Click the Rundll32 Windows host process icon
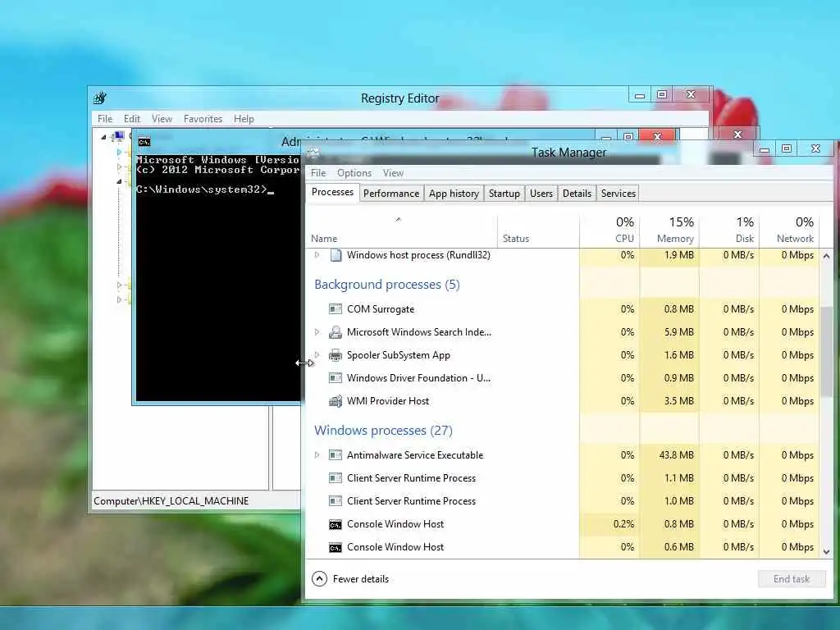Viewport: 840px width, 630px height. (x=336, y=255)
